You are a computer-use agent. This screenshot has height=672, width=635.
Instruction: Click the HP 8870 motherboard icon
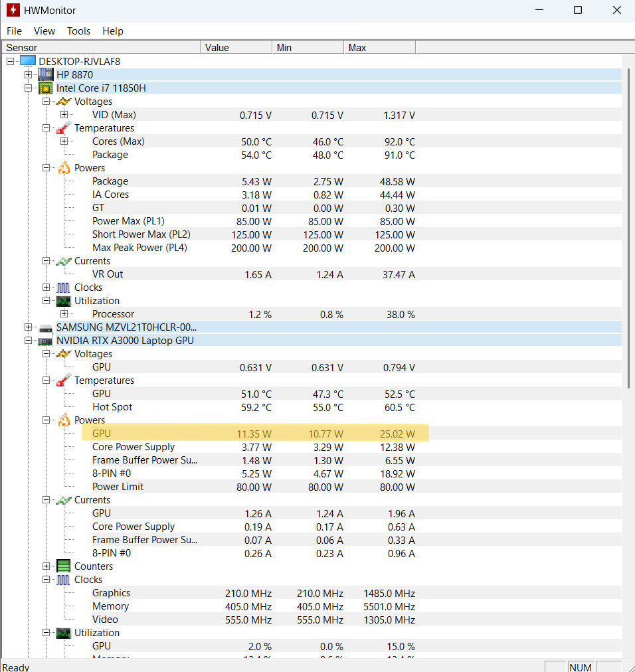[x=45, y=74]
